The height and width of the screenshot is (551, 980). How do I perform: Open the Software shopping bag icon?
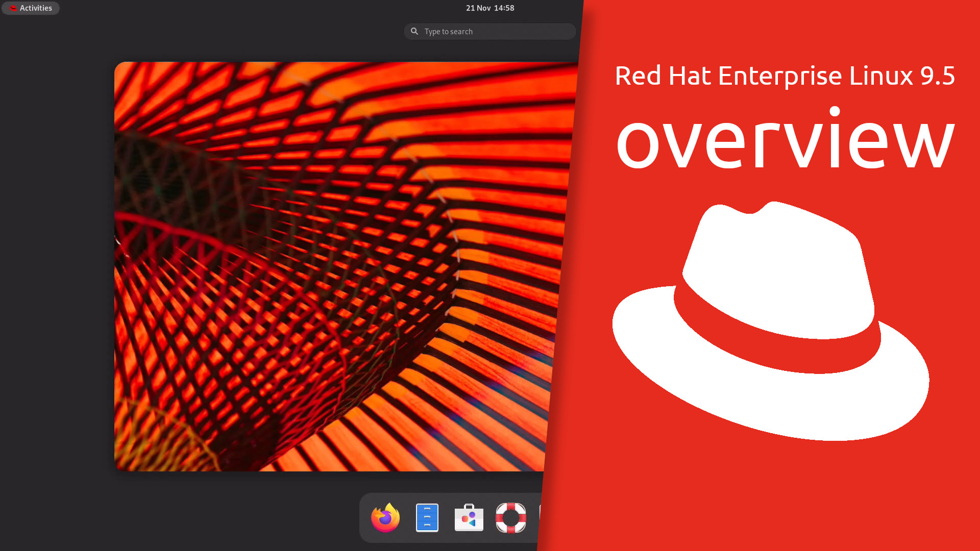469,517
